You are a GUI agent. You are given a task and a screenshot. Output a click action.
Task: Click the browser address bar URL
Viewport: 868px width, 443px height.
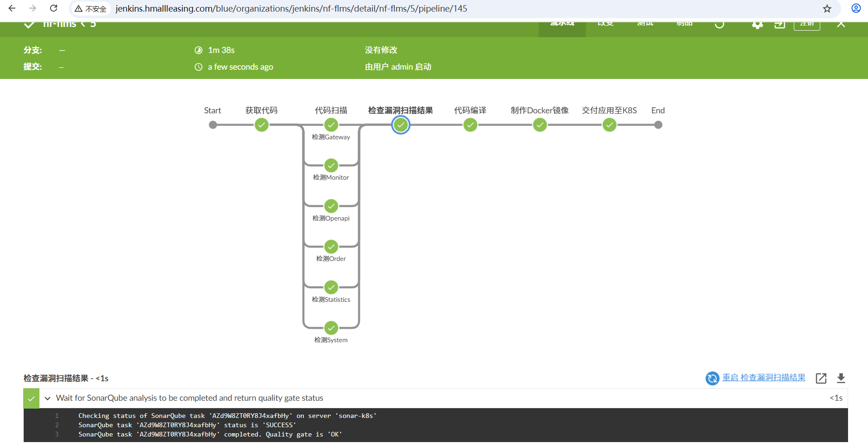click(x=291, y=9)
